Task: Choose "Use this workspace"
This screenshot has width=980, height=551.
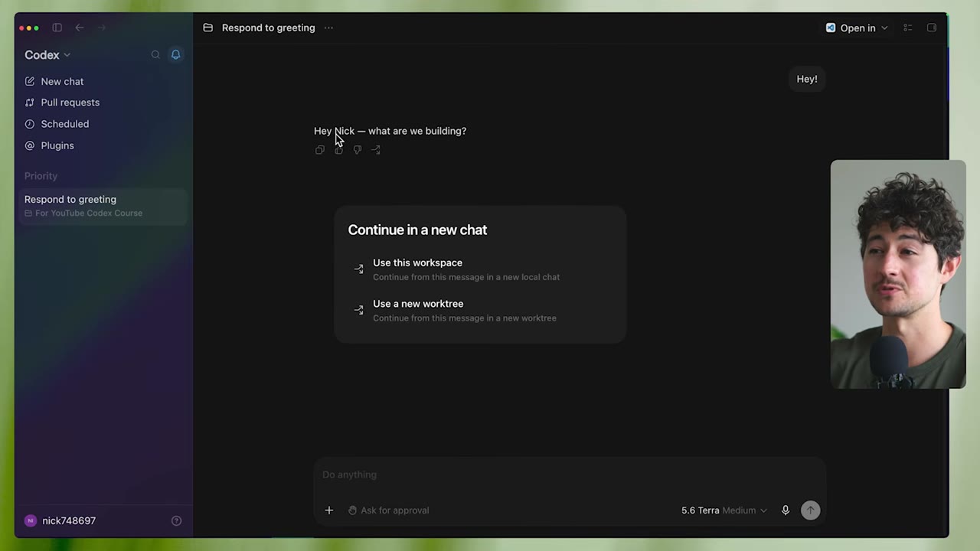Action: coord(480,269)
